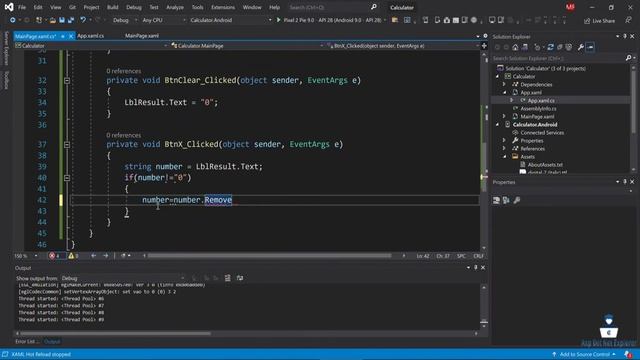The height and width of the screenshot is (360, 640).
Task: Expand MainPage.xaml node in Solution Explorer
Action: [504, 117]
